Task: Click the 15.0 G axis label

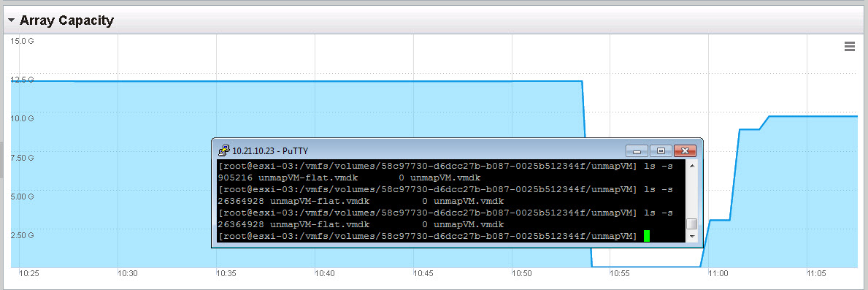Action: [x=23, y=41]
